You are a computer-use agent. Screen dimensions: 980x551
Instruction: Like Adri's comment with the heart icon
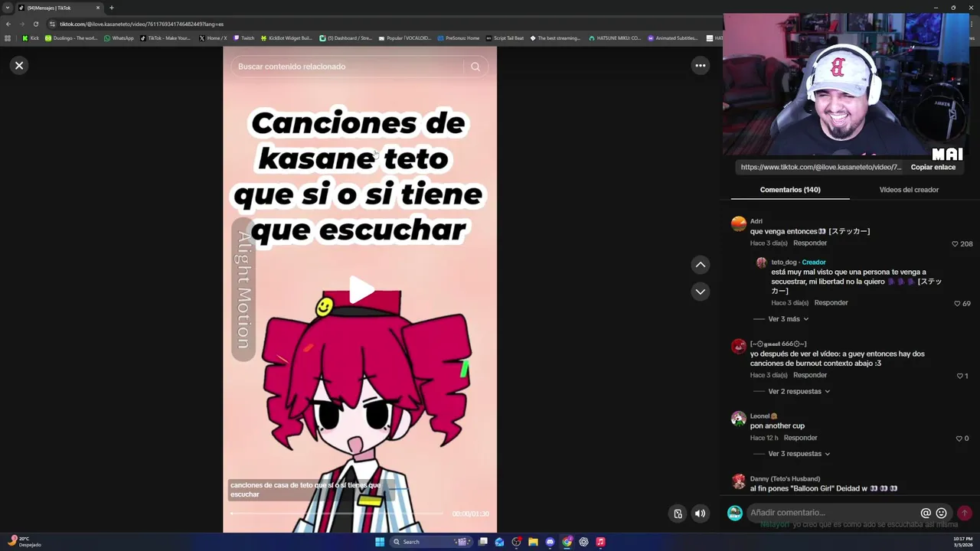pyautogui.click(x=955, y=244)
